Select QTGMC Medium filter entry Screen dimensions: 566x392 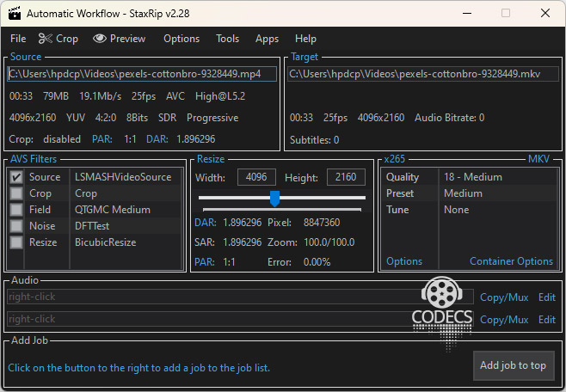113,210
